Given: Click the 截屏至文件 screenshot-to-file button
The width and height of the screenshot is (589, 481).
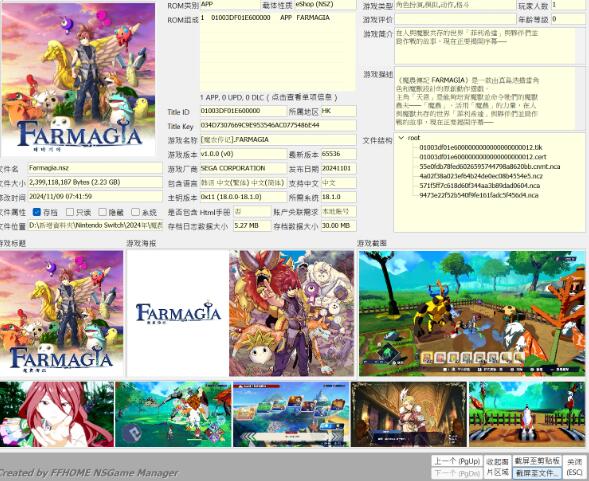Looking at the screenshot, I should click(537, 473).
